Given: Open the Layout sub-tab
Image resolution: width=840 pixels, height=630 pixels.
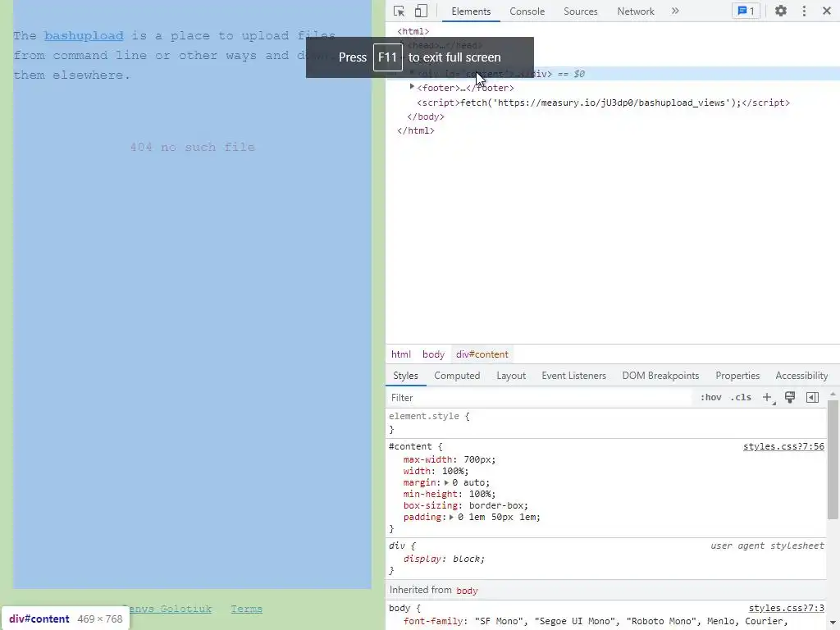Looking at the screenshot, I should (511, 376).
